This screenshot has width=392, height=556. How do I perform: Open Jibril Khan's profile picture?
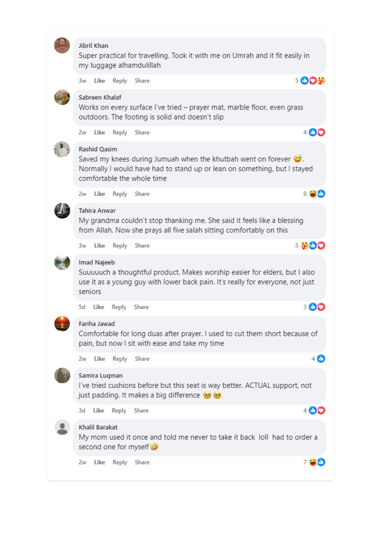tap(62, 46)
